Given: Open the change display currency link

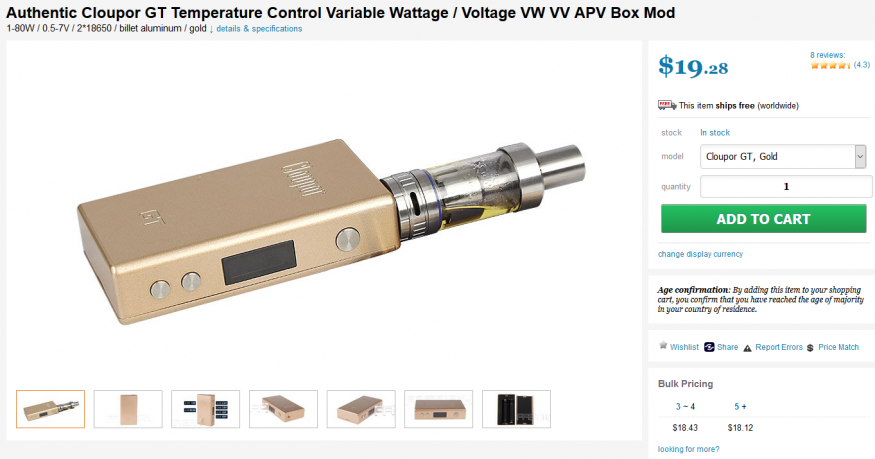Looking at the screenshot, I should (700, 254).
